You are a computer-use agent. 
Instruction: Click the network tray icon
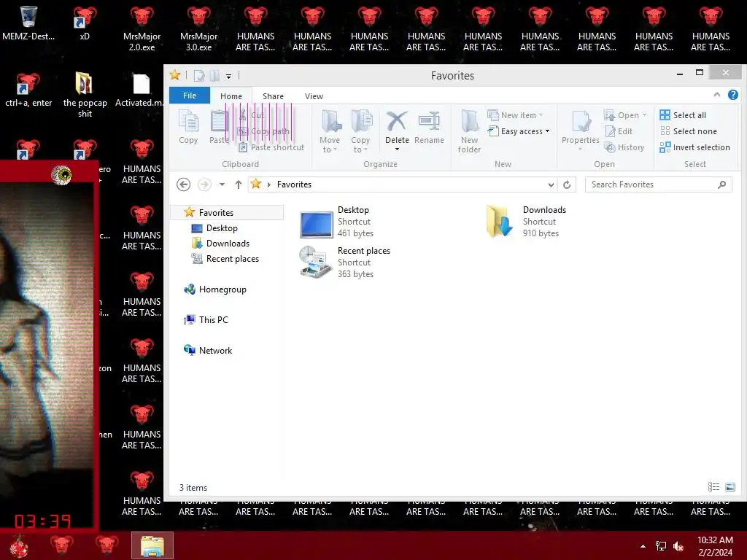[x=661, y=546]
